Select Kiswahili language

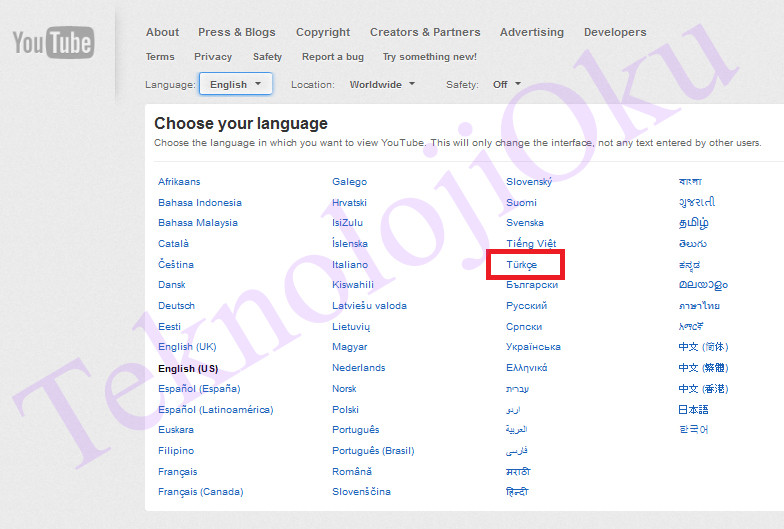tap(353, 284)
